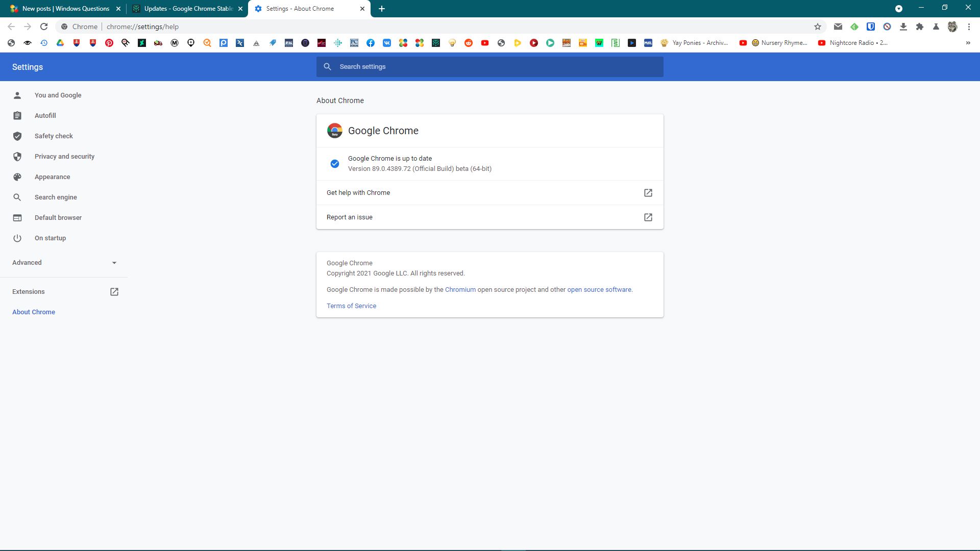Click Get help with Chrome
Screen dimensions: 980x551
(490, 193)
